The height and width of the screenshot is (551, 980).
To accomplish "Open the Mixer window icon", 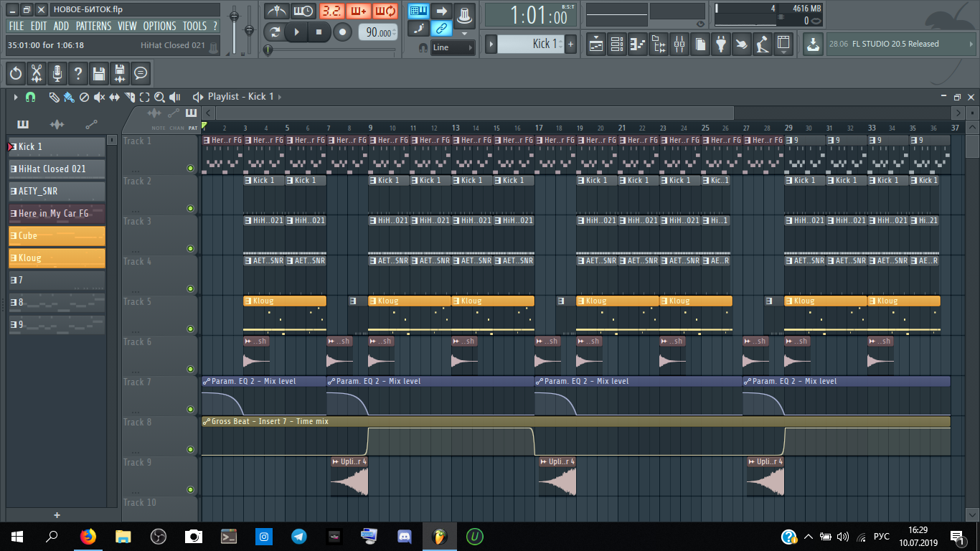I will click(x=679, y=44).
